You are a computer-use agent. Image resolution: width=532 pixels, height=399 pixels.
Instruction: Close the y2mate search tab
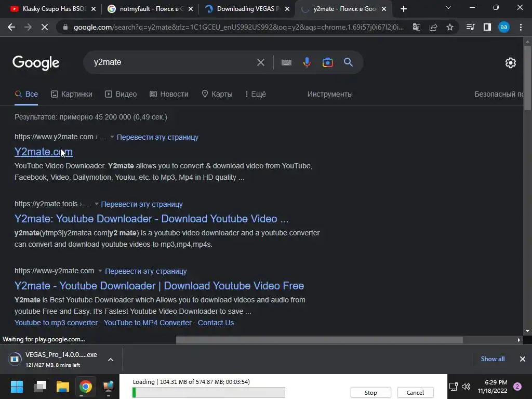pyautogui.click(x=384, y=9)
